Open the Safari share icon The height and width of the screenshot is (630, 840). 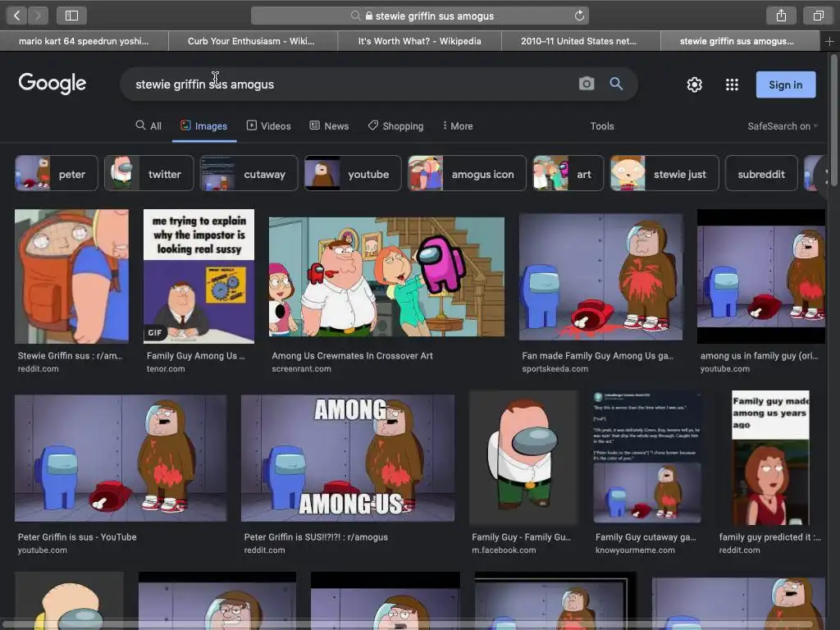pyautogui.click(x=781, y=16)
